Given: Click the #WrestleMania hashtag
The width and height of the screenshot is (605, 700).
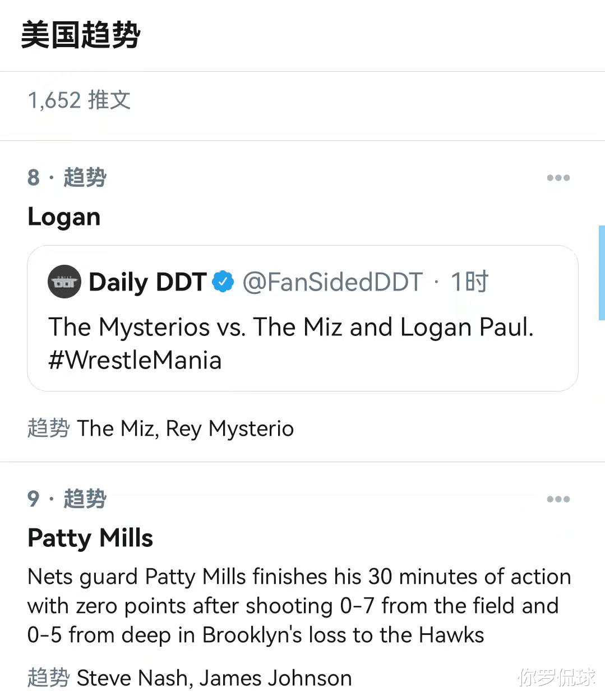Looking at the screenshot, I should (x=135, y=360).
